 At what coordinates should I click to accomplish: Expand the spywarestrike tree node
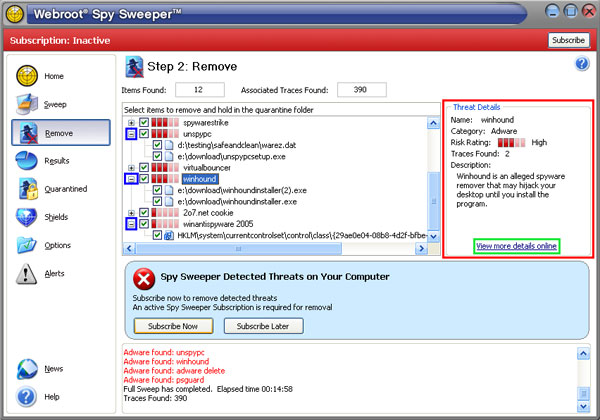(x=131, y=123)
